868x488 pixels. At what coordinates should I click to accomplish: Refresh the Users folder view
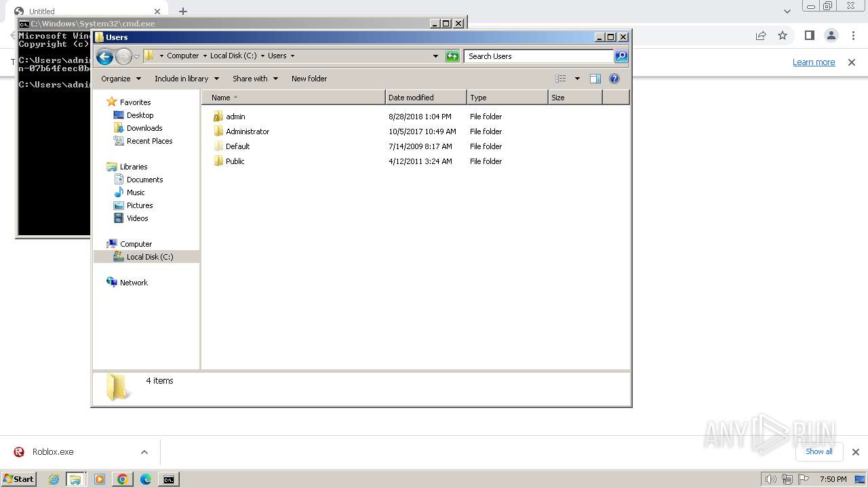click(x=452, y=56)
